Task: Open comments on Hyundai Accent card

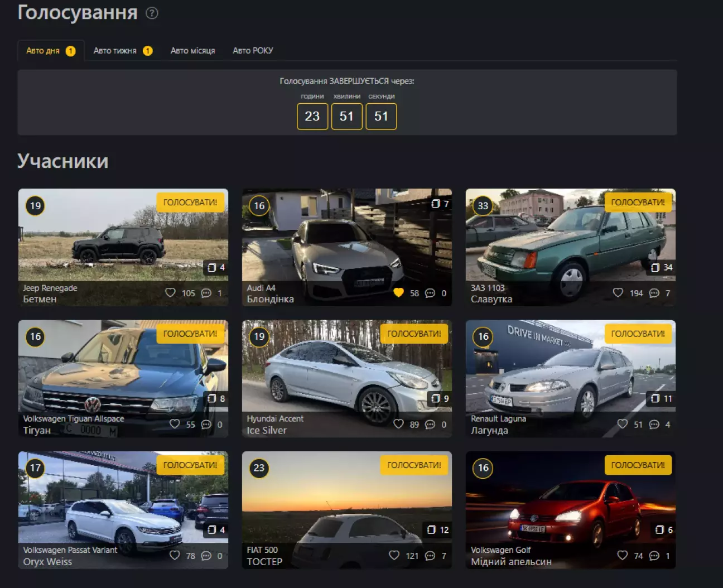Action: click(x=430, y=425)
